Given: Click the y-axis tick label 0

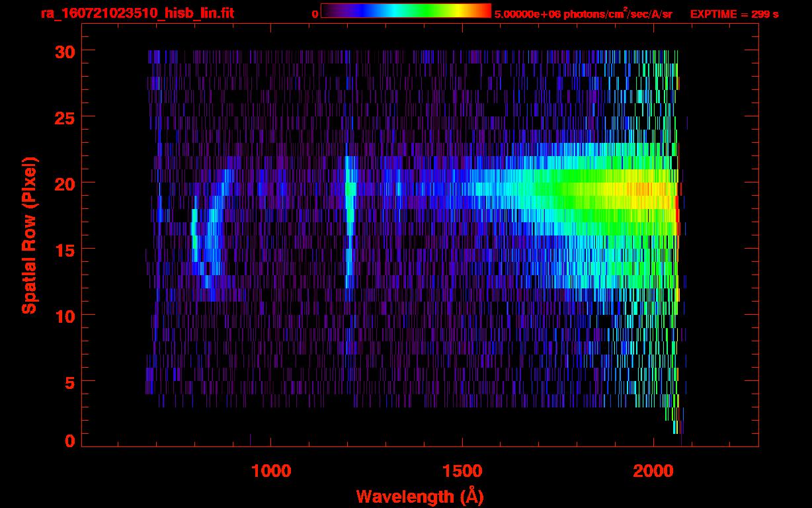Looking at the screenshot, I should point(69,441).
